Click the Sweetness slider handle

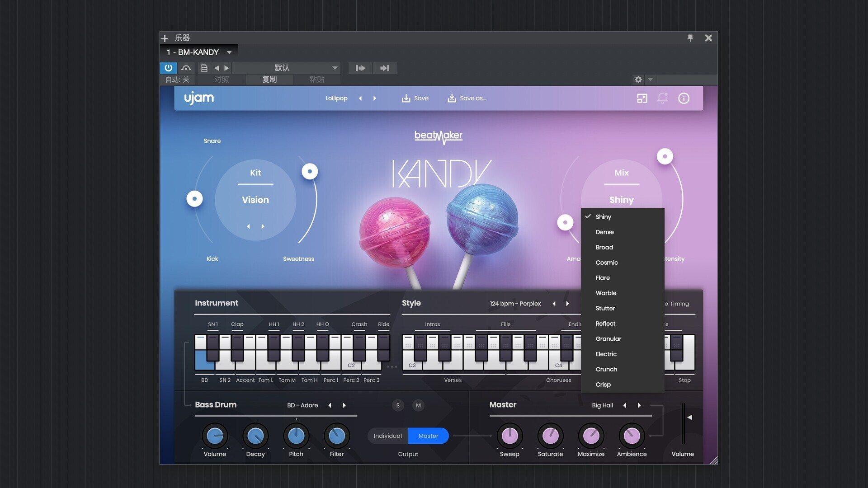tap(310, 171)
